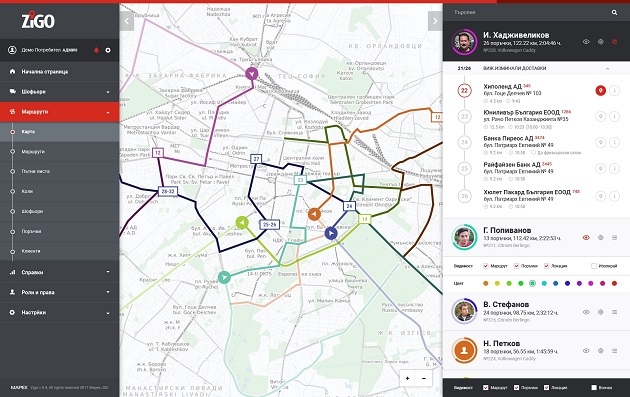630x397 pixels.
Task: Open info icon for Банка Пиреос АД
Action: 614,142
